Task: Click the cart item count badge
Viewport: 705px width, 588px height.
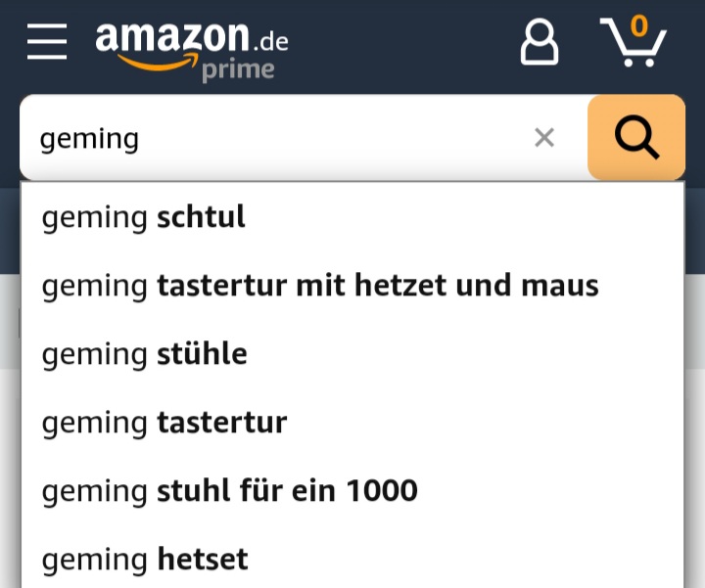Action: (639, 25)
